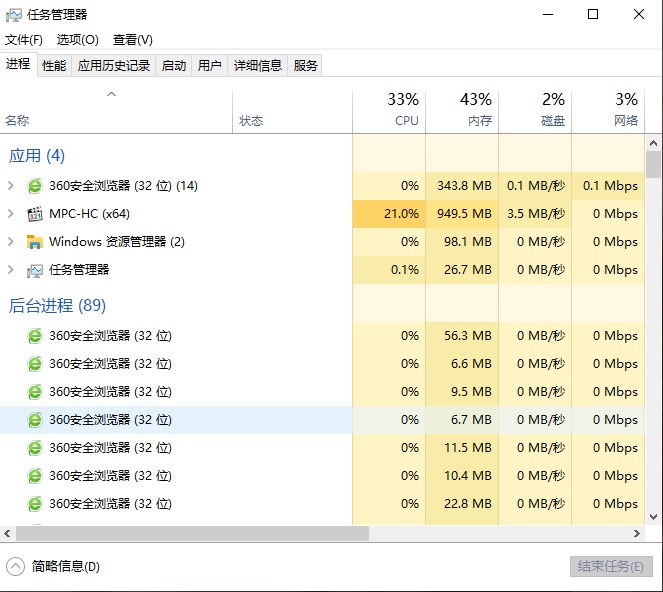Expand the MPC-HC (x64) process tree
This screenshot has width=663, height=592.
(x=11, y=214)
